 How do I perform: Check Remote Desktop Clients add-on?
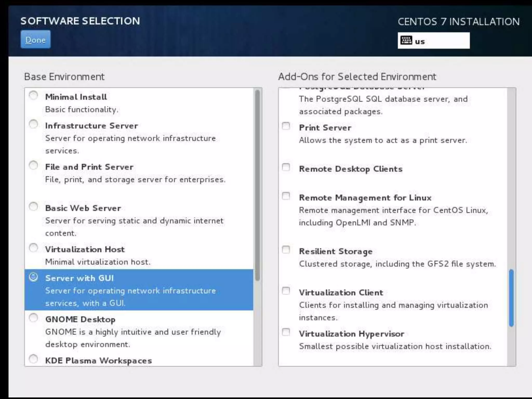click(286, 167)
